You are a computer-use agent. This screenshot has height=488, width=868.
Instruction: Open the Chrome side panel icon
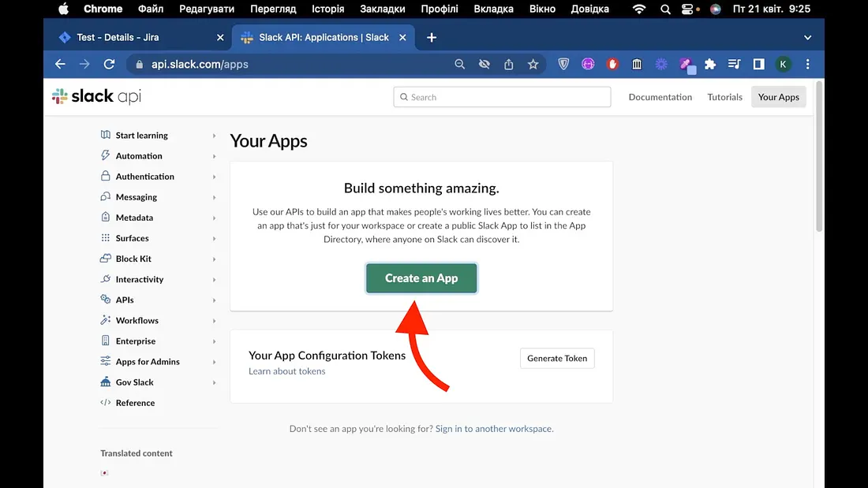tap(759, 64)
